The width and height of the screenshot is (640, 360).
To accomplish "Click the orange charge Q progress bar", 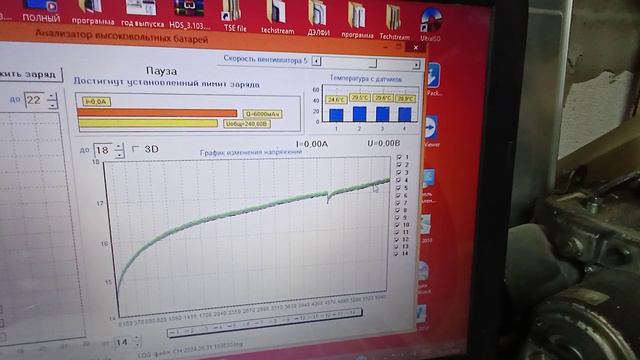I will click(x=157, y=112).
